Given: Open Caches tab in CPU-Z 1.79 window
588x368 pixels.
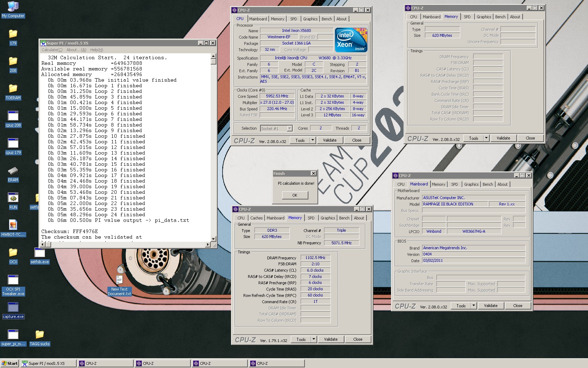Looking at the screenshot, I should tap(256, 218).
